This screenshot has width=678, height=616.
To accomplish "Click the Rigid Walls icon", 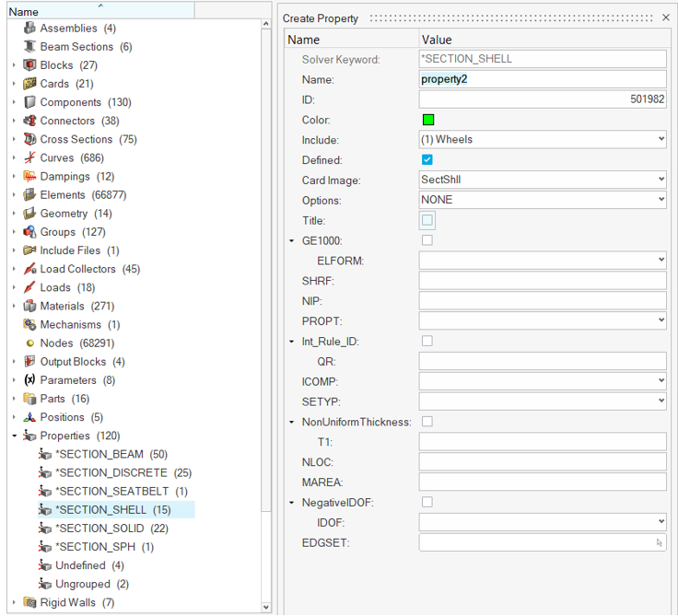I will pyautogui.click(x=29, y=602).
